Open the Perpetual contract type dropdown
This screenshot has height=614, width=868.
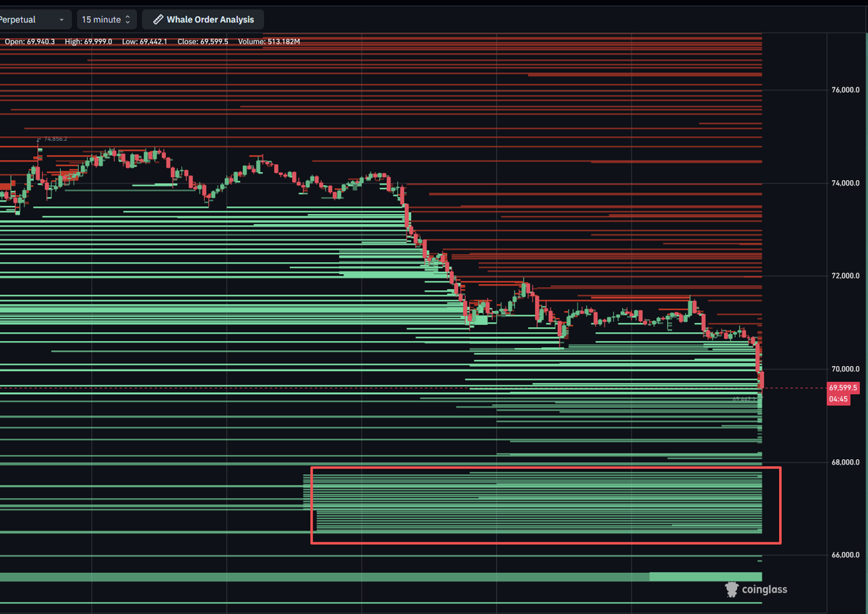tap(35, 20)
